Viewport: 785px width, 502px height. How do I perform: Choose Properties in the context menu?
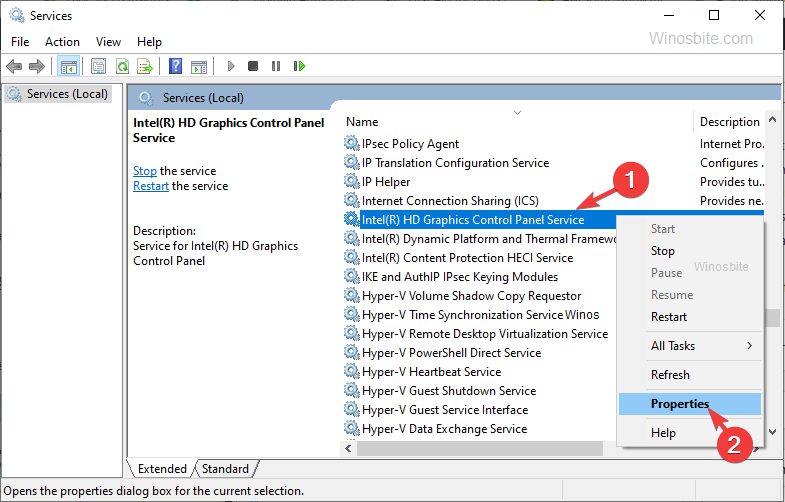tap(690, 404)
